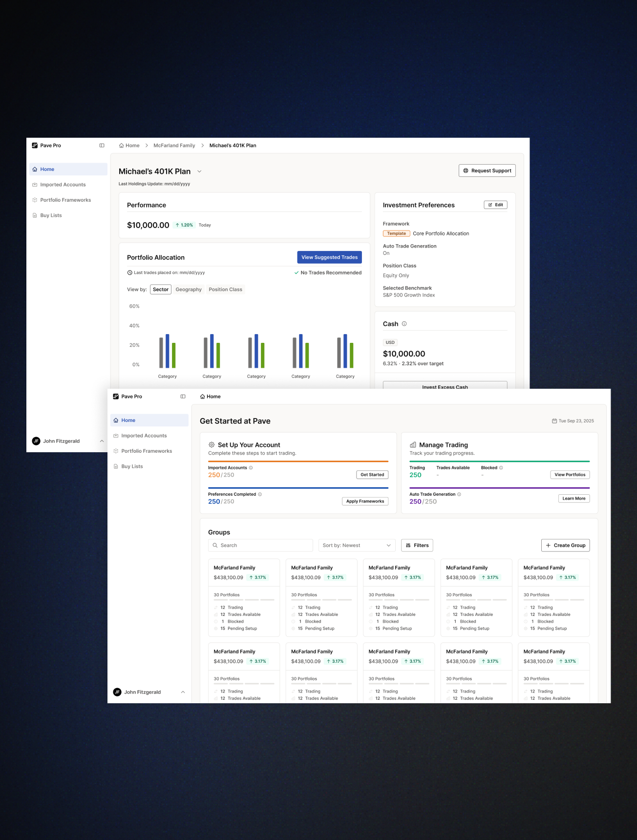Collapse sidebar icon in lower Pave Pro panel
The image size is (637, 840).
click(183, 397)
